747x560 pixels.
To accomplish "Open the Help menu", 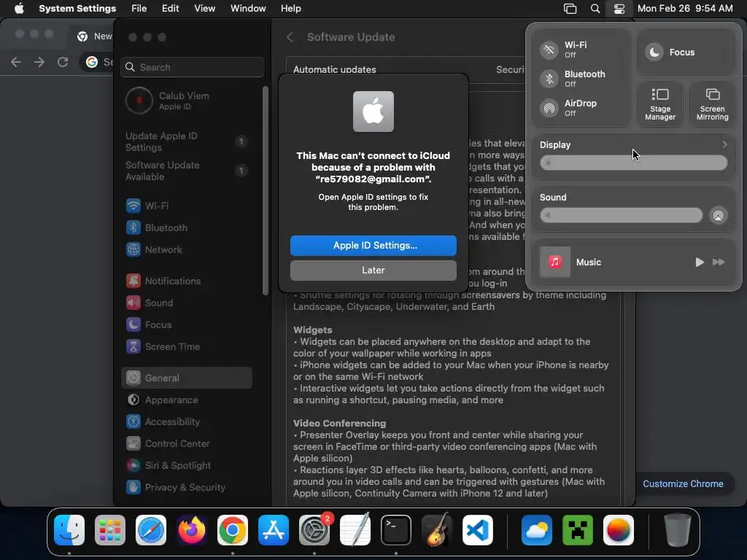I will click(290, 9).
